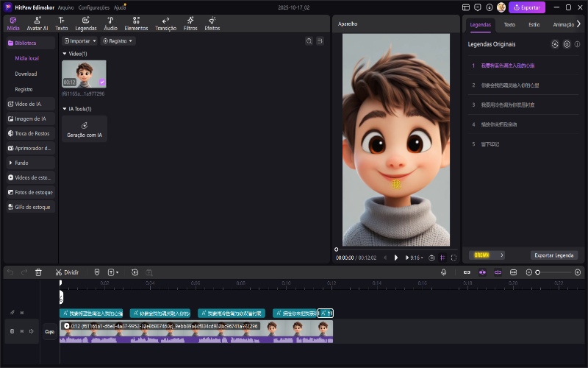Open subtitle settings gear beside Legendas Originais
Viewport: 588px width, 368px height.
coord(567,44)
